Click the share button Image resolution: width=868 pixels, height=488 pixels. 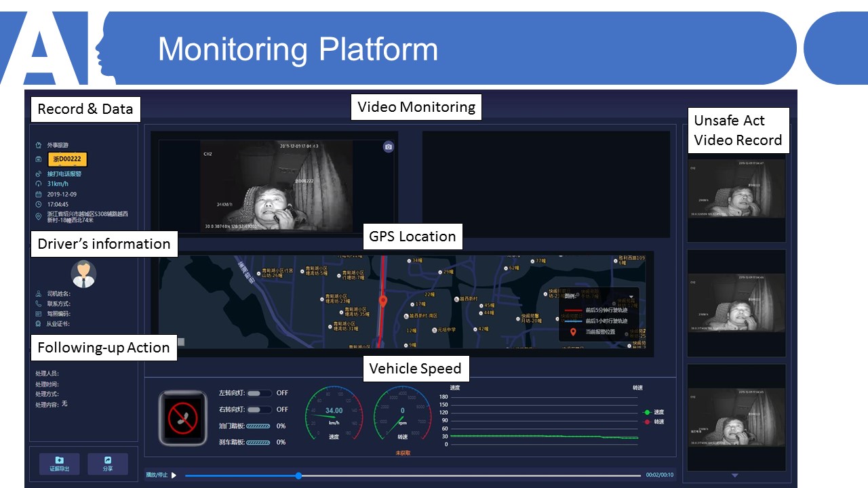pos(108,464)
